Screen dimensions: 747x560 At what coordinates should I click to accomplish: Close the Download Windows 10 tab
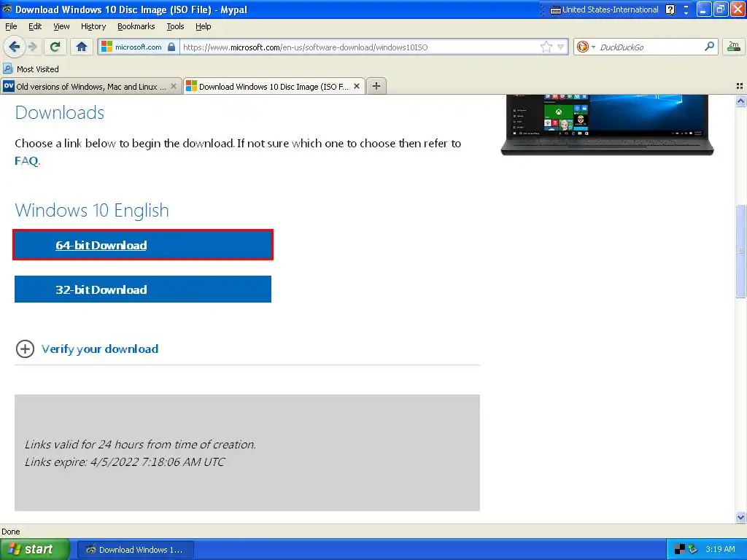[356, 86]
